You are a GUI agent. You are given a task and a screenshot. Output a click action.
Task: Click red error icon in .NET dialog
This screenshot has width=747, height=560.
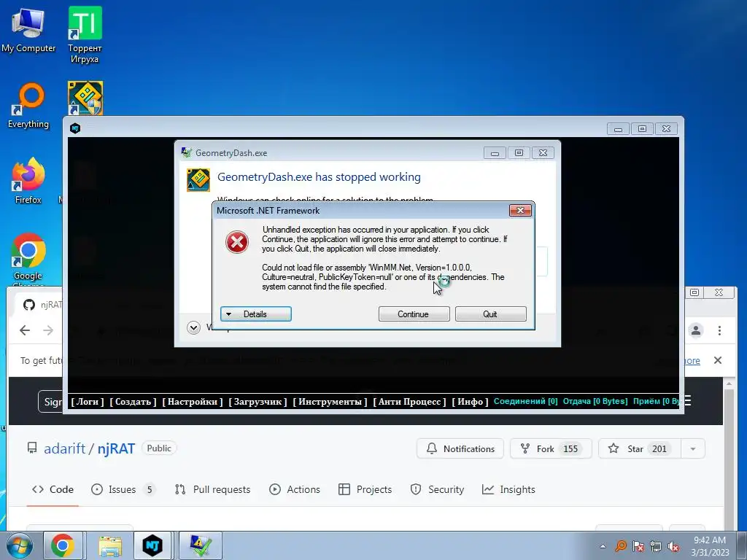coord(237,242)
